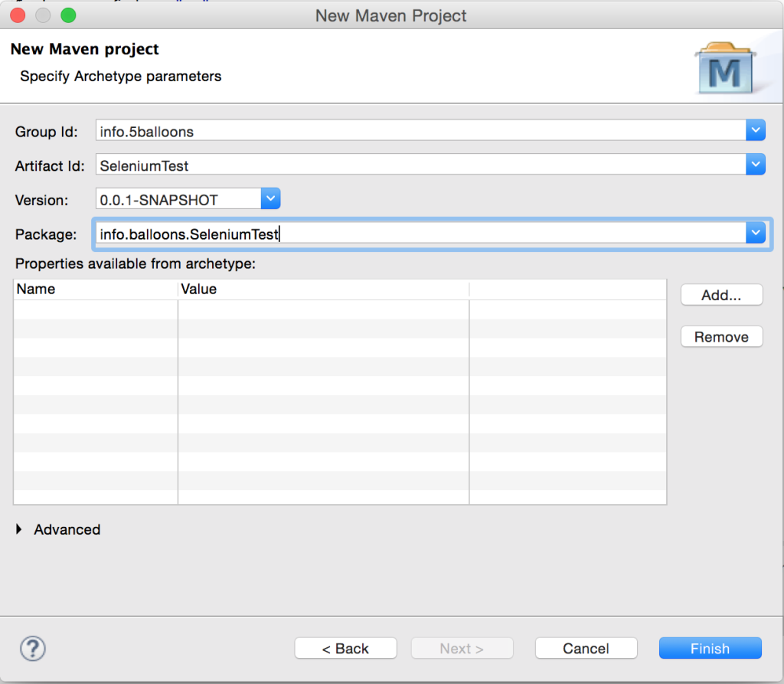784x684 pixels.
Task: Open the Package dropdown arrow
Action: 755,234
